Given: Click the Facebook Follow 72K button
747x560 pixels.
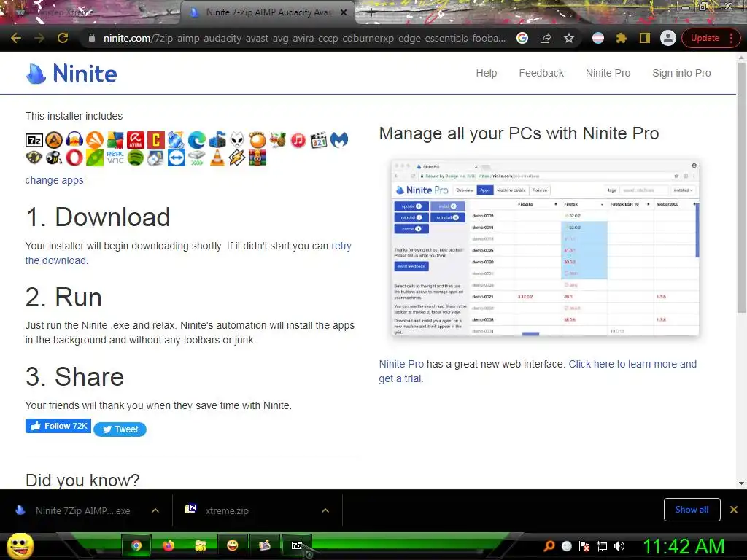Looking at the screenshot, I should (x=58, y=426).
